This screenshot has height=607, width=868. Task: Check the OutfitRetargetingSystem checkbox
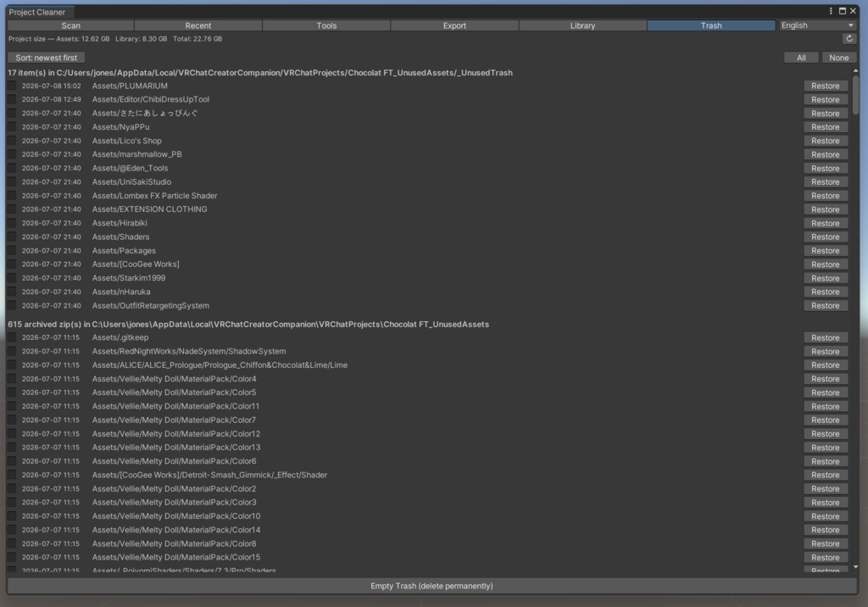[x=12, y=306]
